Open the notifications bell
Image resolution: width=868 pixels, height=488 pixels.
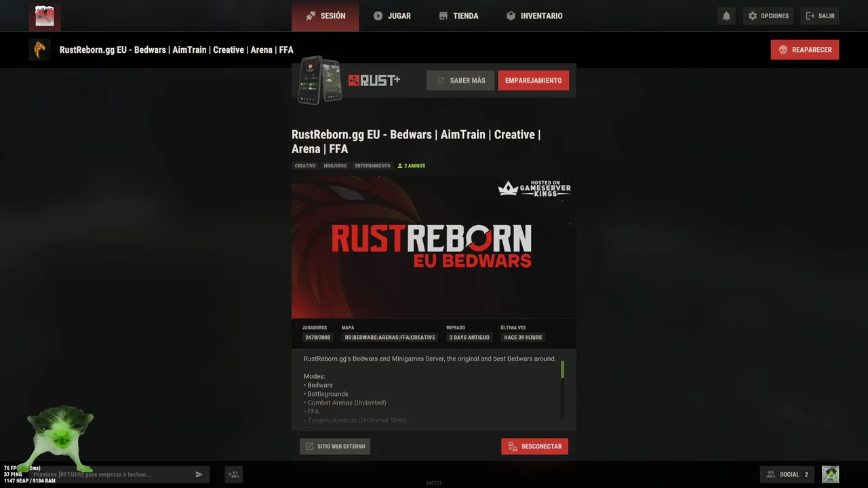click(x=726, y=16)
